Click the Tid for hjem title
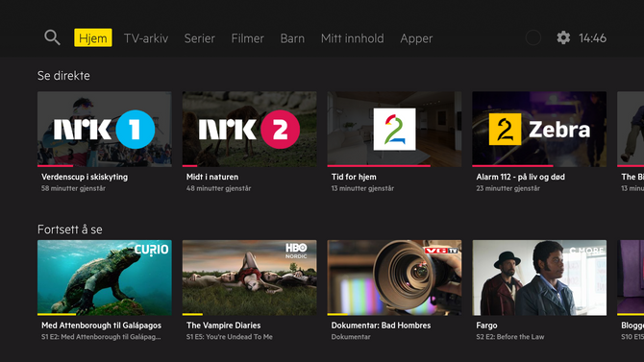 [x=354, y=177]
